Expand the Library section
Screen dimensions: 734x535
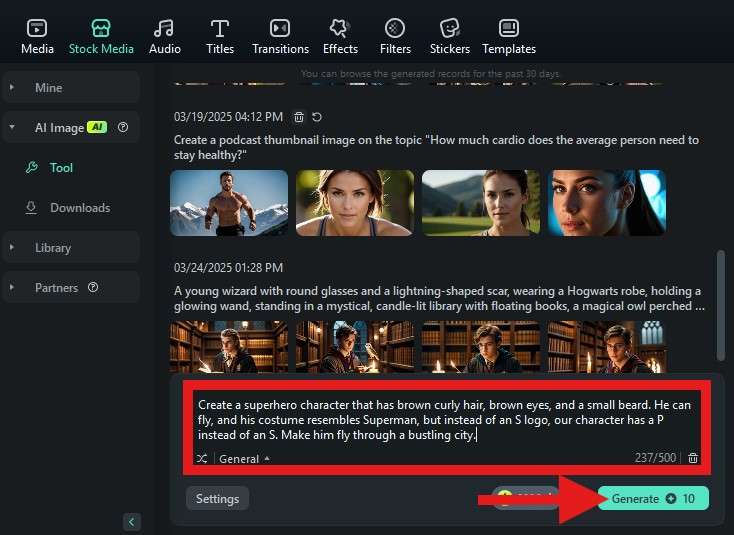click(x=71, y=248)
